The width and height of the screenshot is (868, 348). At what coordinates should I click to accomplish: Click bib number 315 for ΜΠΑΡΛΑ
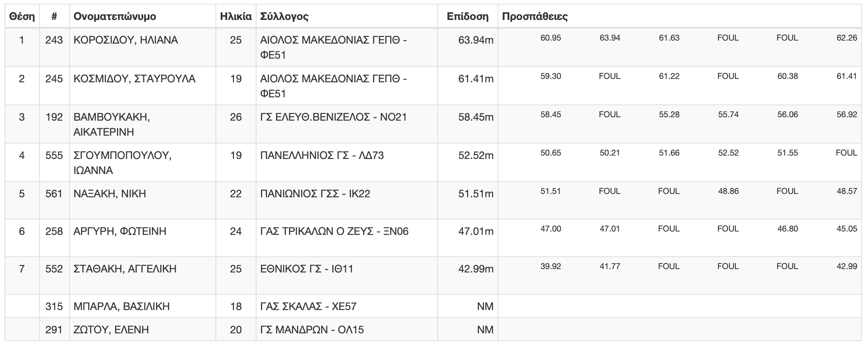[54, 307]
